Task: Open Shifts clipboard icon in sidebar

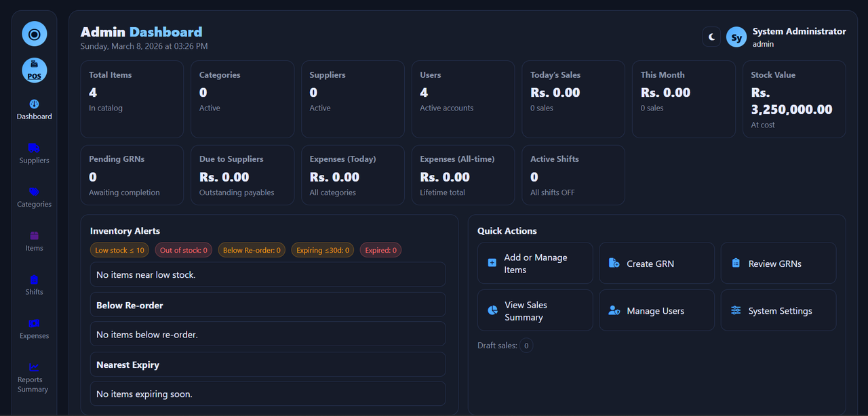Action: 35,279
